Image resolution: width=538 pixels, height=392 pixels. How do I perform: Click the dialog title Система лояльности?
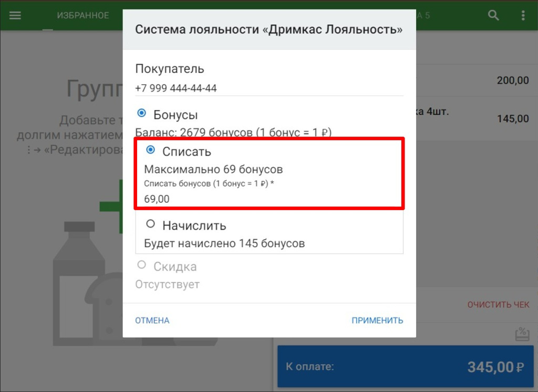coord(268,29)
